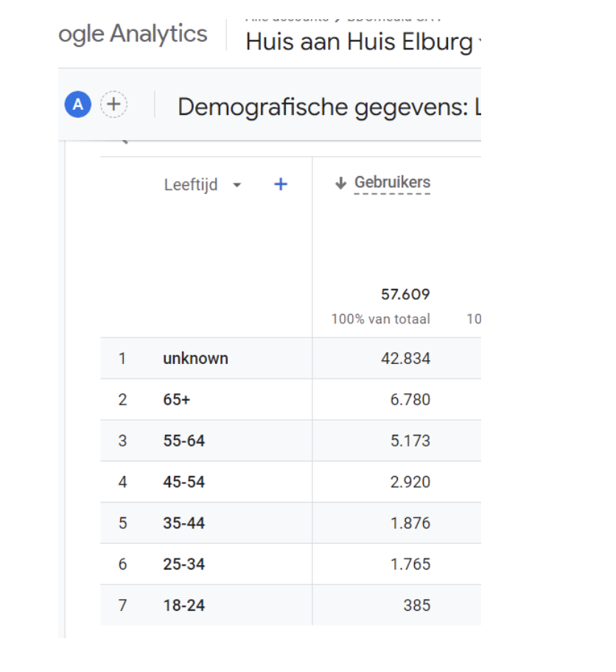This screenshot has width=616, height=672.
Task: Select the 55-64 age row
Action: coord(290,441)
